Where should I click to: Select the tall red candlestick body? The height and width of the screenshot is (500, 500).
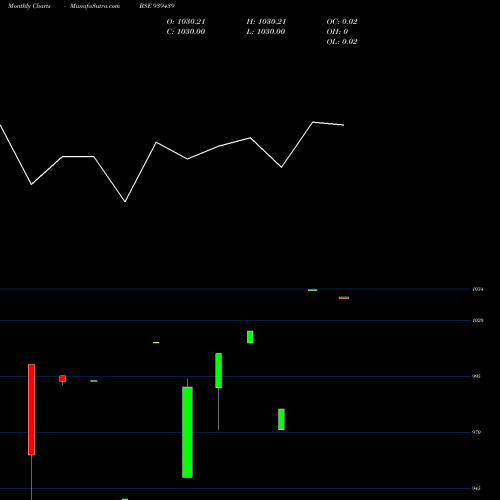[x=31, y=410]
